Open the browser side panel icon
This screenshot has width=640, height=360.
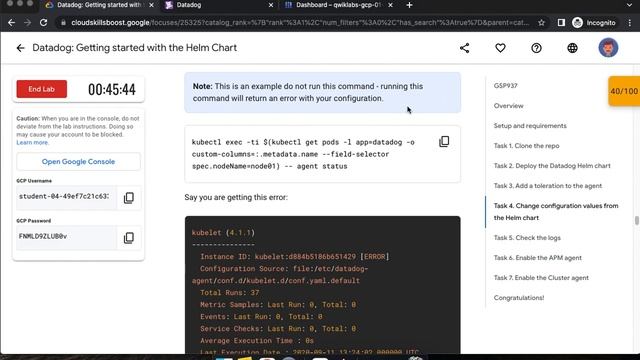pos(561,23)
